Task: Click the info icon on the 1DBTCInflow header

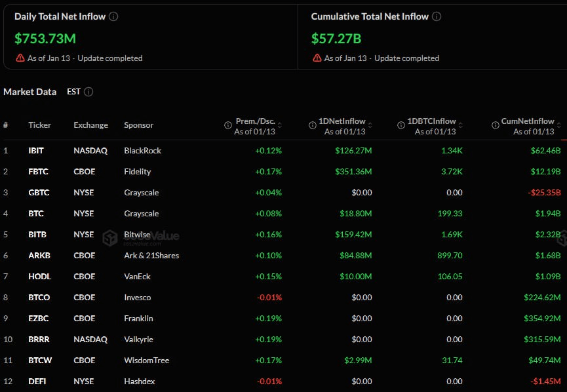Action: pos(400,124)
